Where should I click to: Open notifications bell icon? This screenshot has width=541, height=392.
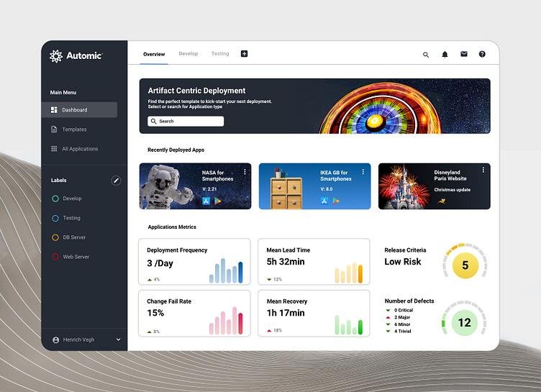click(445, 54)
